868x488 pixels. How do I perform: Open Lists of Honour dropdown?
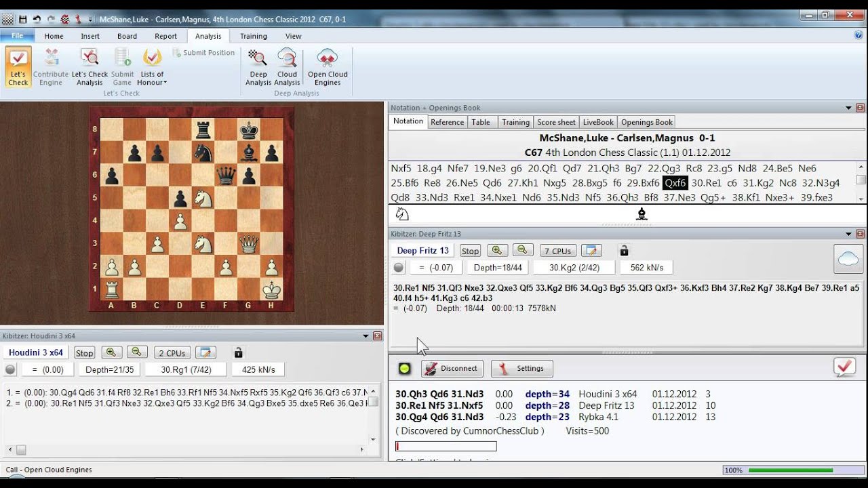click(x=153, y=67)
